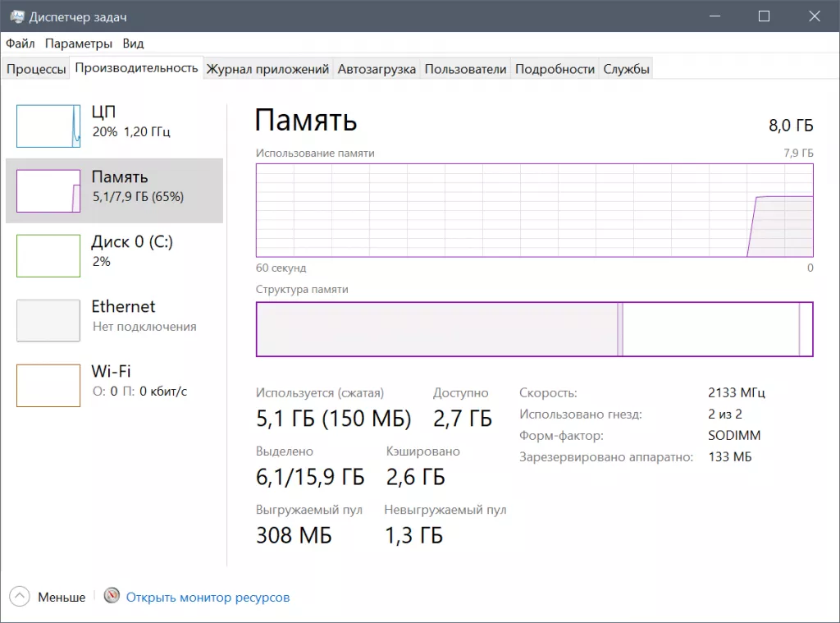Switch to the Процессы tab
The height and width of the screenshot is (623, 840).
[x=36, y=69]
